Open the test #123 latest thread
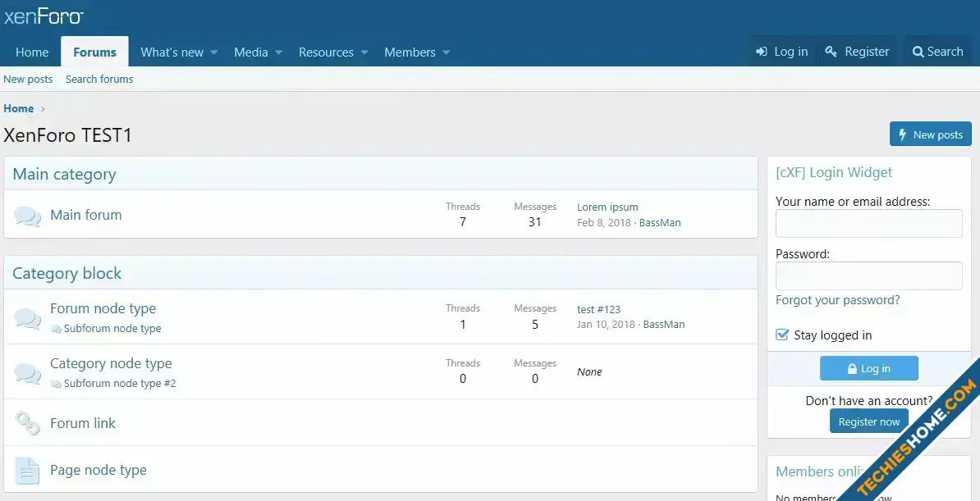Screen dimensions: 980x501 pyautogui.click(x=598, y=309)
